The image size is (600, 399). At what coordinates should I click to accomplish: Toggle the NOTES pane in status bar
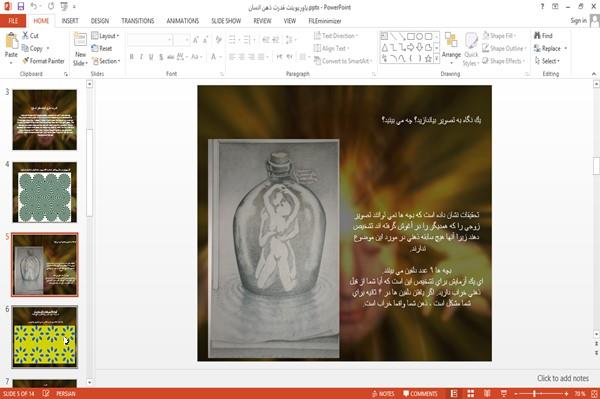click(383, 394)
